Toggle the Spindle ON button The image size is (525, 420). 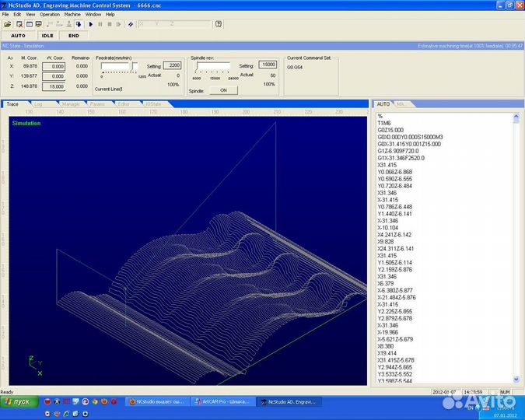[223, 90]
